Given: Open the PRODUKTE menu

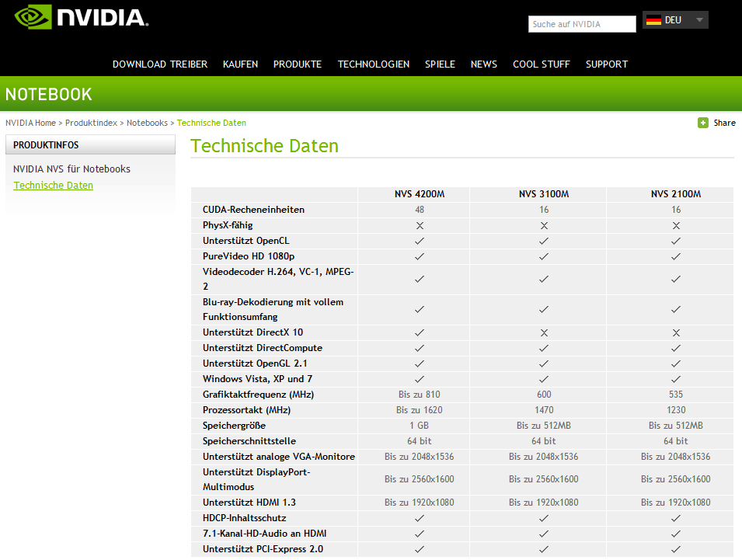Looking at the screenshot, I should click(x=297, y=64).
